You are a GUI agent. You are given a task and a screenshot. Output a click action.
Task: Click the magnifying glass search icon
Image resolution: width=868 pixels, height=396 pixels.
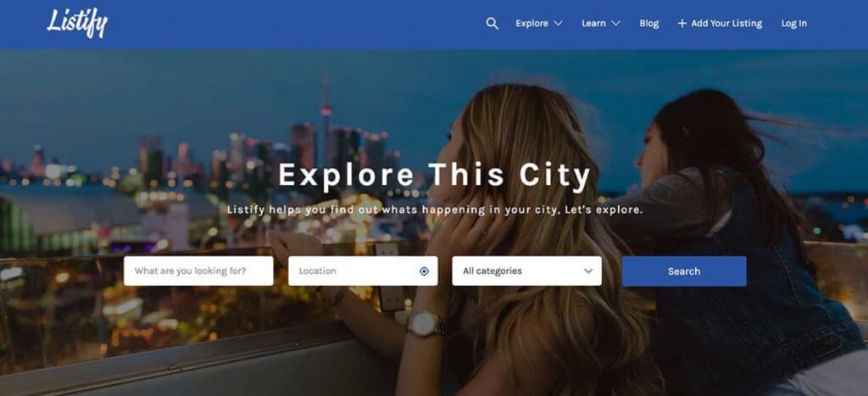[x=492, y=23]
